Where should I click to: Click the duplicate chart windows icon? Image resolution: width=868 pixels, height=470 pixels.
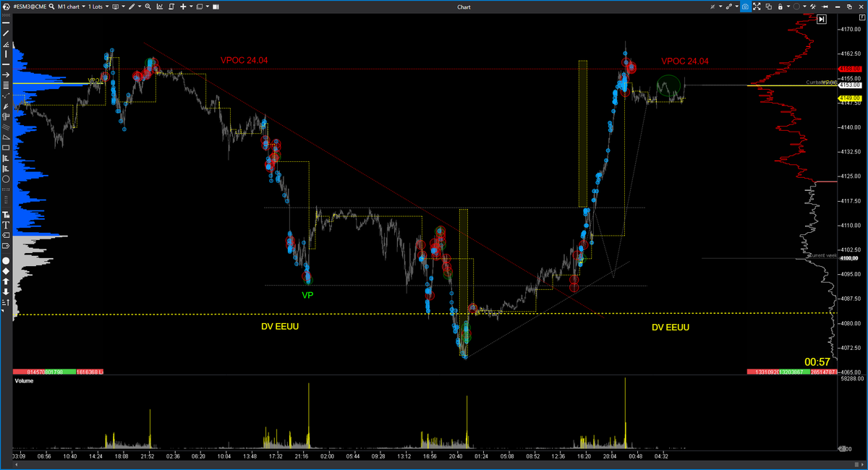tap(769, 7)
